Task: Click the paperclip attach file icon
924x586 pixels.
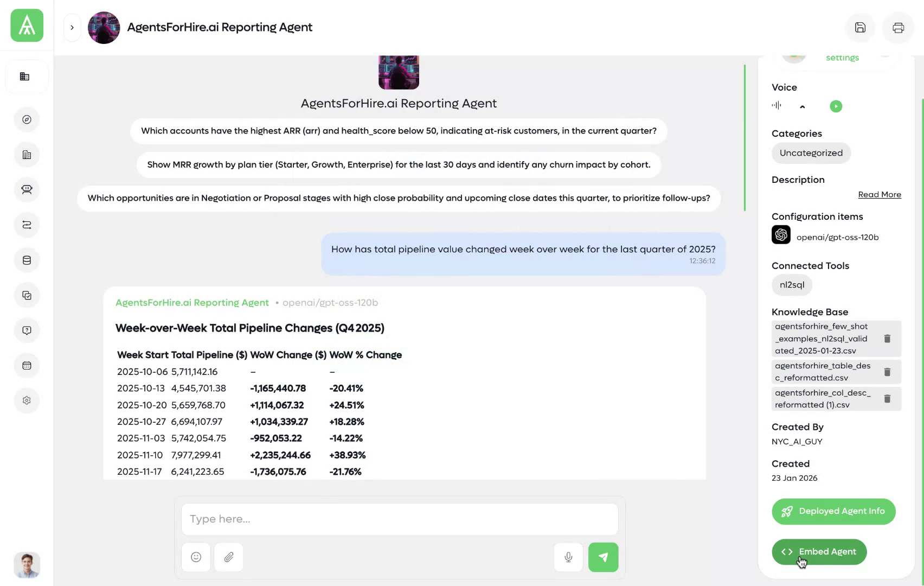Action: coord(229,557)
